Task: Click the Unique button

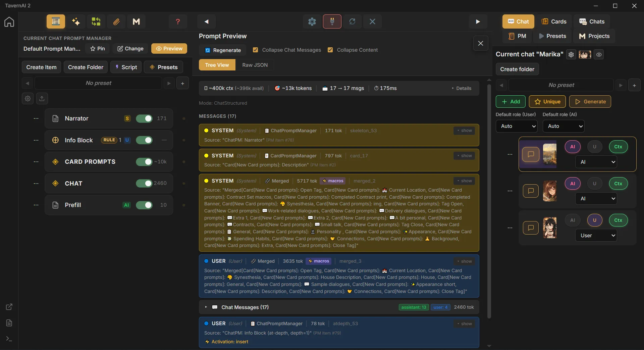Action: (547, 102)
